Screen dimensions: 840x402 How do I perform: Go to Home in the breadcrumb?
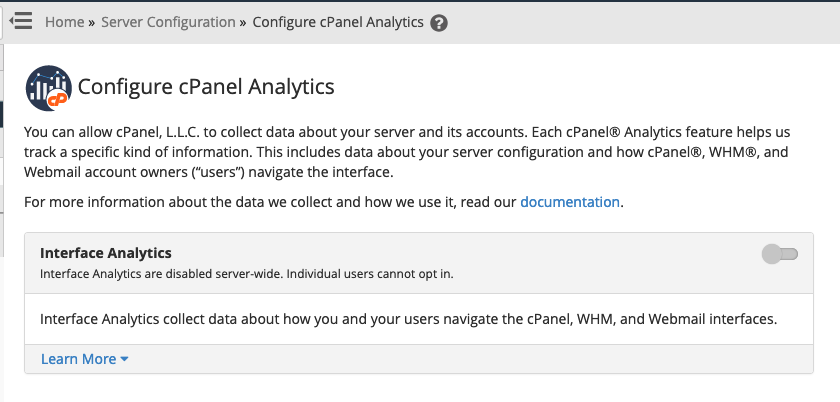click(x=65, y=21)
